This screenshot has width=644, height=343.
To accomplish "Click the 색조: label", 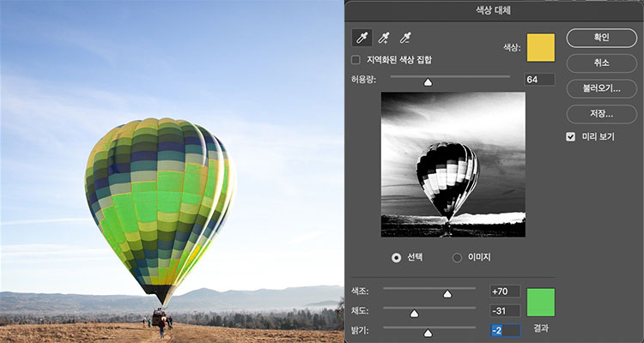I will [x=360, y=292].
